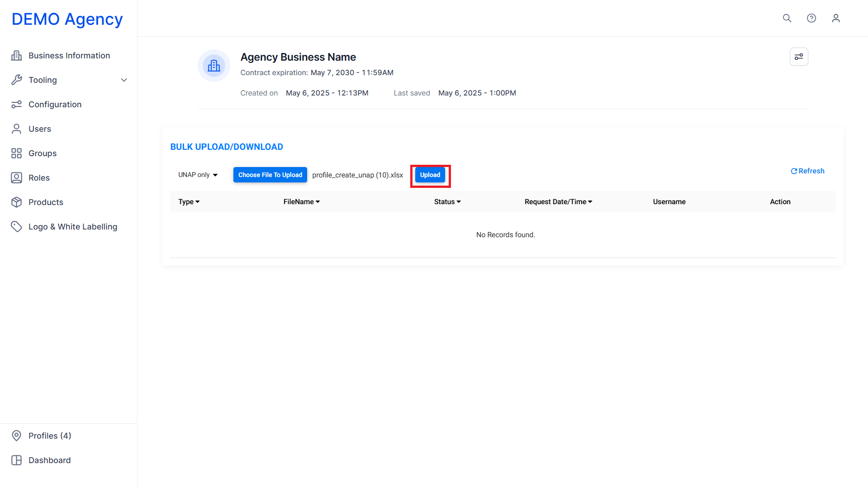Viewport: 868px width, 488px height.
Task: Click the Business Information building icon
Action: pos(17,55)
